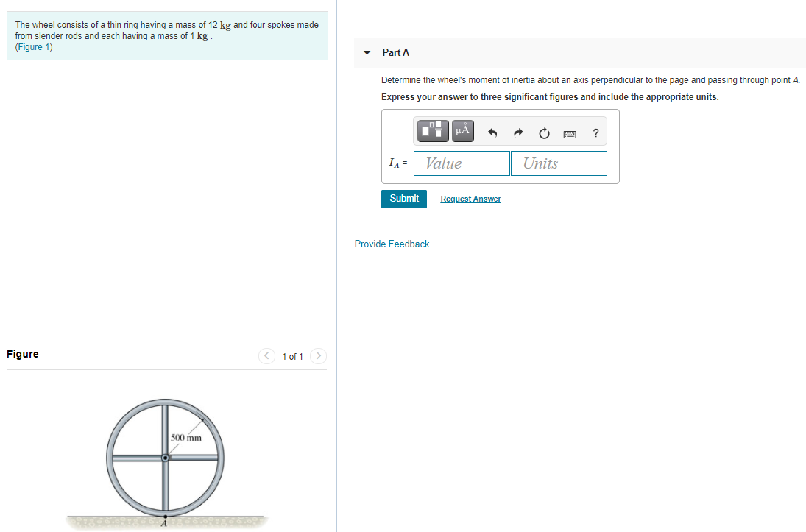
Task: Click the 1 of 1 page indicator
Action: tap(292, 356)
